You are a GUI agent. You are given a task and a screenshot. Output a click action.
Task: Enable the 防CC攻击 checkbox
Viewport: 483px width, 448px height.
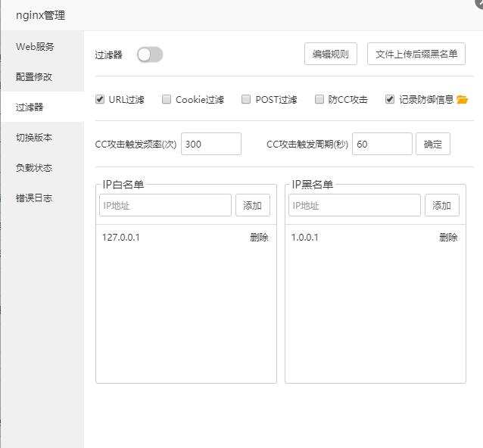[319, 99]
